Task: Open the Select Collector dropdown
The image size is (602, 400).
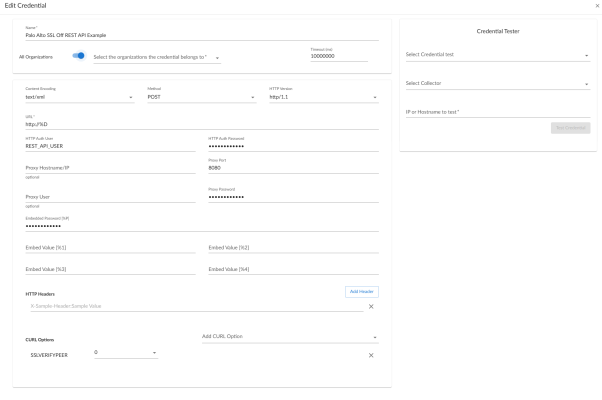Action: 497,83
